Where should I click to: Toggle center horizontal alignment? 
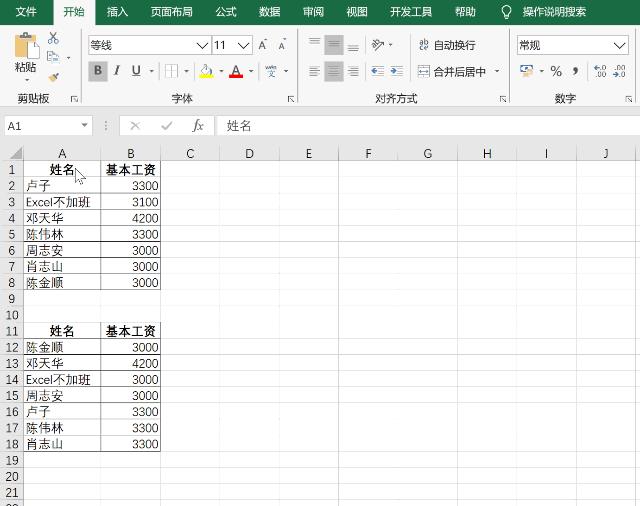334,71
